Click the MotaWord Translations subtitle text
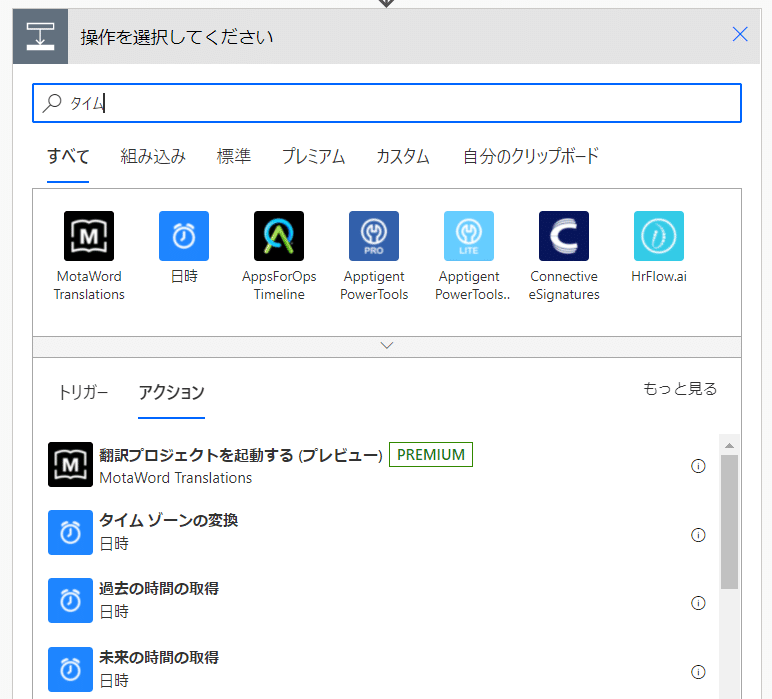Viewport: 772px width, 699px height. coord(175,478)
